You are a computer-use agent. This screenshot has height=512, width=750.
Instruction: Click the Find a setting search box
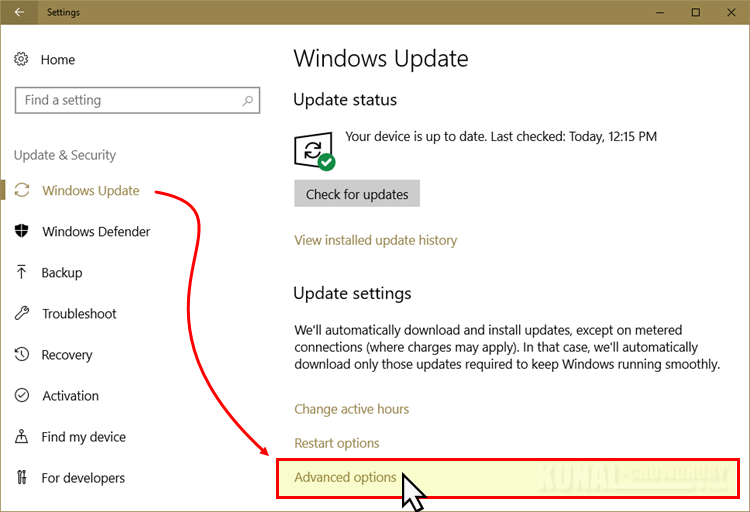coord(137,100)
